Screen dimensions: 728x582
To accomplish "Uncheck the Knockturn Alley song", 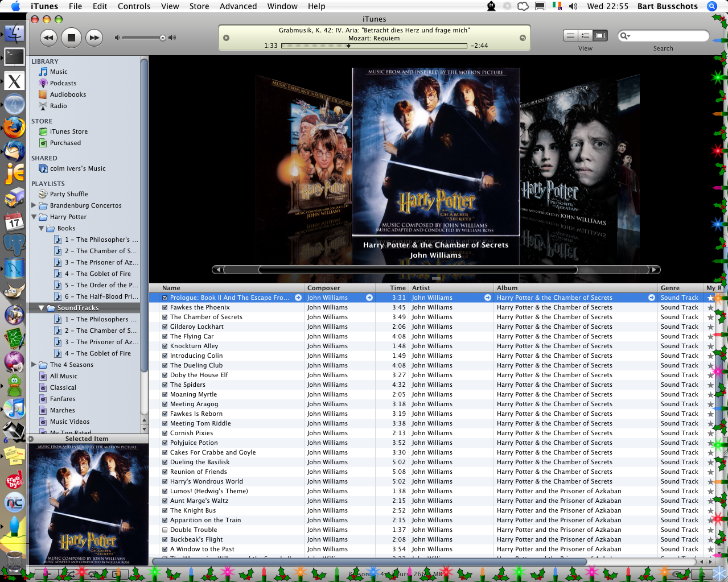I will tap(165, 346).
